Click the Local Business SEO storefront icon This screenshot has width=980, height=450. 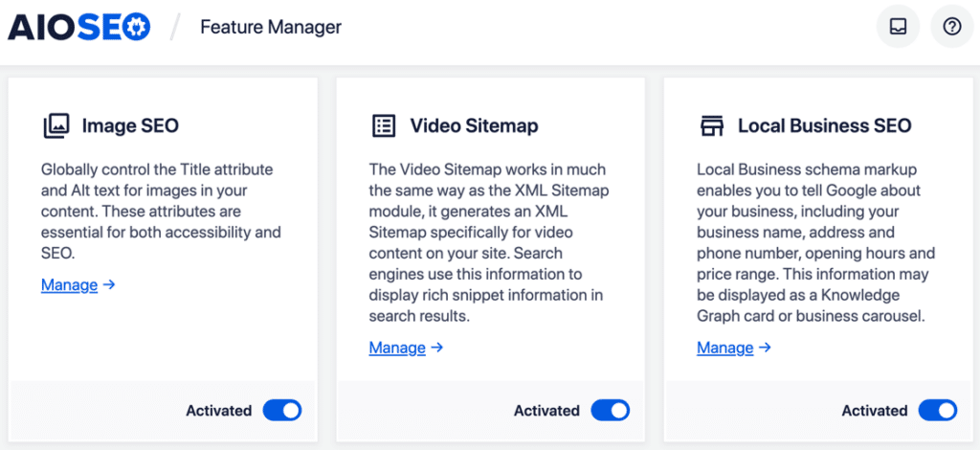point(711,125)
